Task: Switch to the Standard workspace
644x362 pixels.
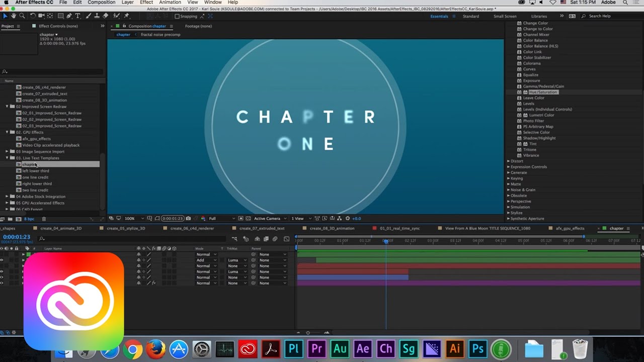Action: coord(471,16)
